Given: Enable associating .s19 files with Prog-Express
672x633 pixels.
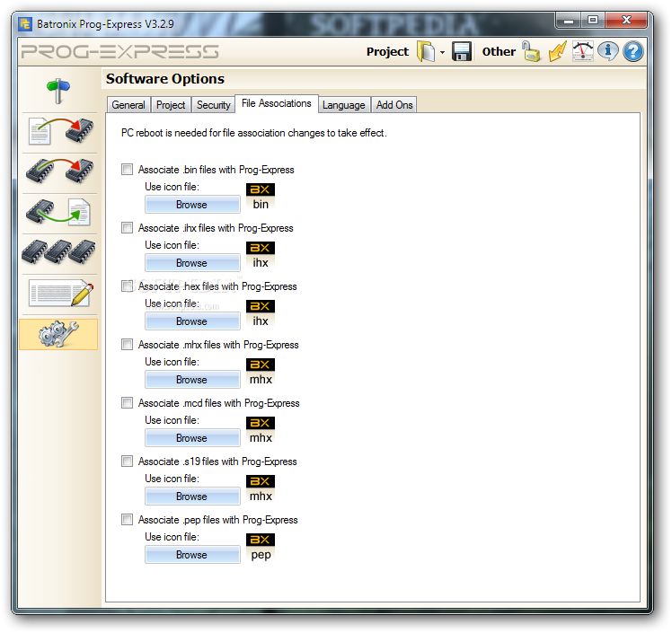Looking at the screenshot, I should tap(127, 461).
